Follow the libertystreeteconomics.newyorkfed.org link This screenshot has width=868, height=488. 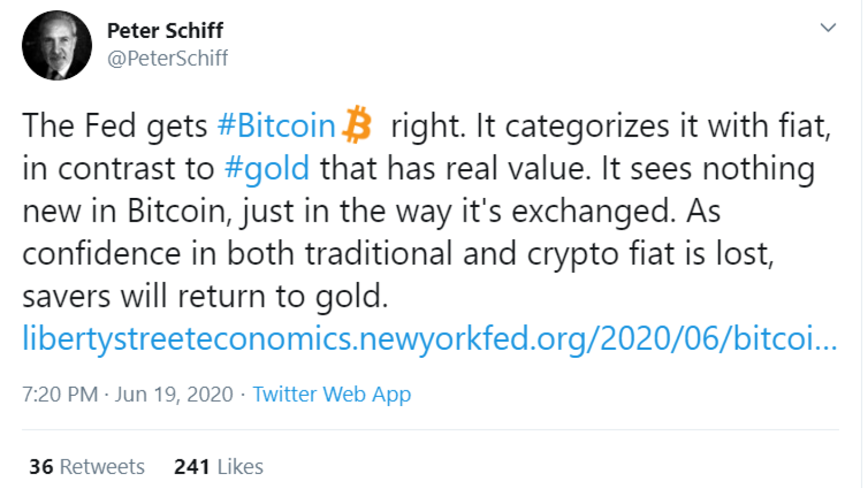click(430, 338)
